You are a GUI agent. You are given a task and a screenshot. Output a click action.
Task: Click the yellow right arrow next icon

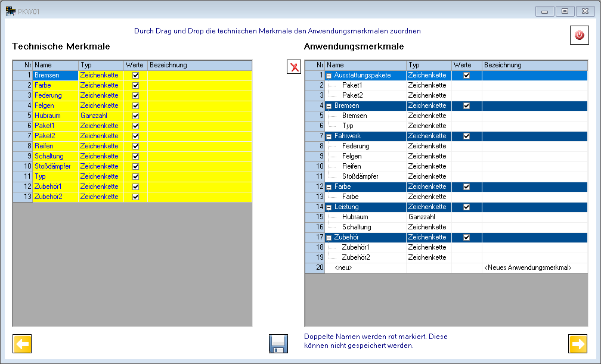tap(578, 344)
